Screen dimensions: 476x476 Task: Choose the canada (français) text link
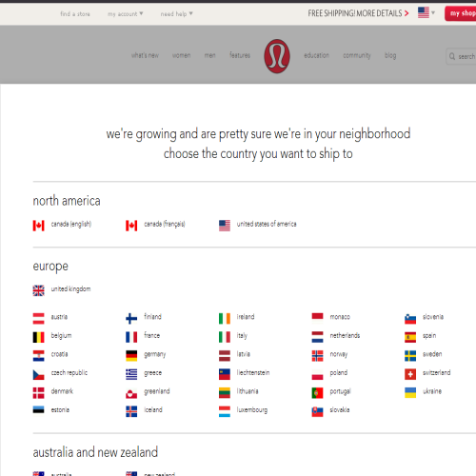[x=165, y=224]
